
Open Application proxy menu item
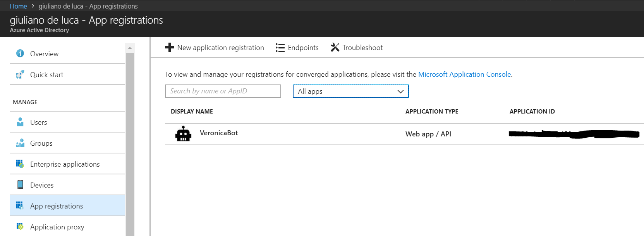[x=67, y=227]
